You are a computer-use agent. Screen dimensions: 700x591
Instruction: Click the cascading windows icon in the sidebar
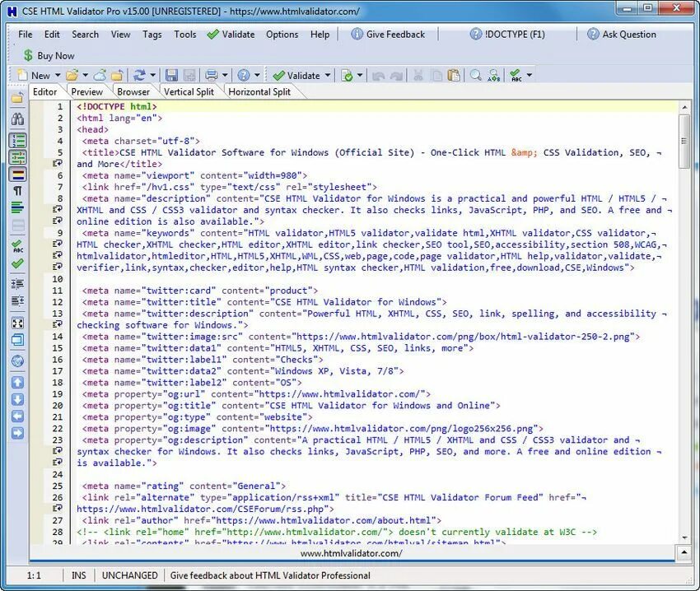pos(18,340)
